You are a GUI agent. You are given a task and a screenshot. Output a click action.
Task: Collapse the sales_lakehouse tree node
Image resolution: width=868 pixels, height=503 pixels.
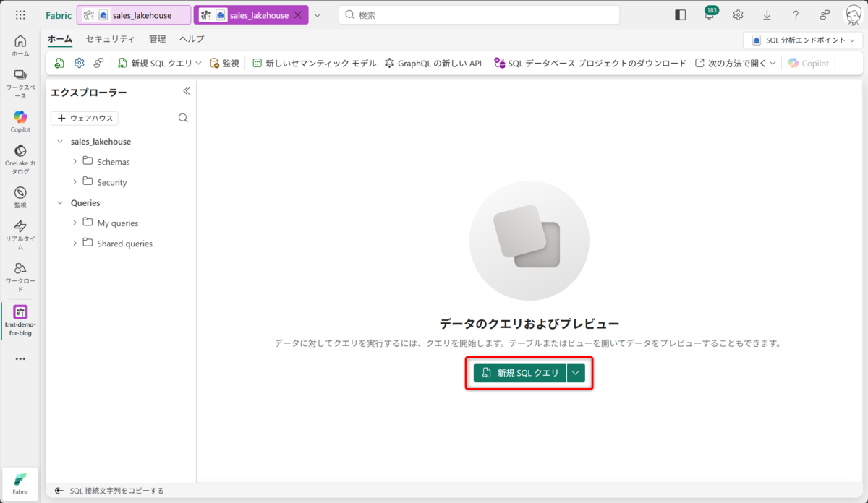pos(60,142)
